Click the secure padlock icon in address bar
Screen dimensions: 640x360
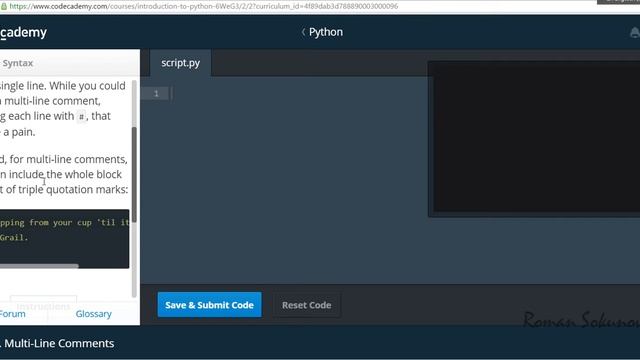4,6
